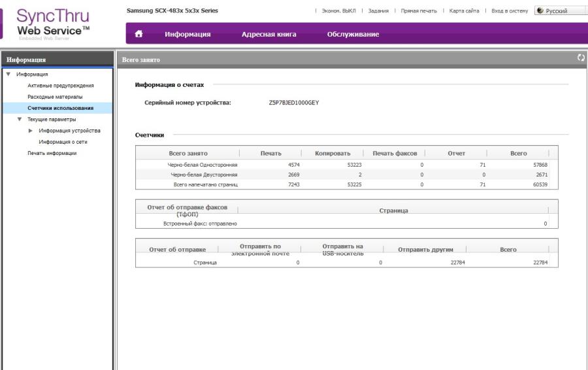
Task: Select Расходные материалы in sidebar
Action: [55, 97]
